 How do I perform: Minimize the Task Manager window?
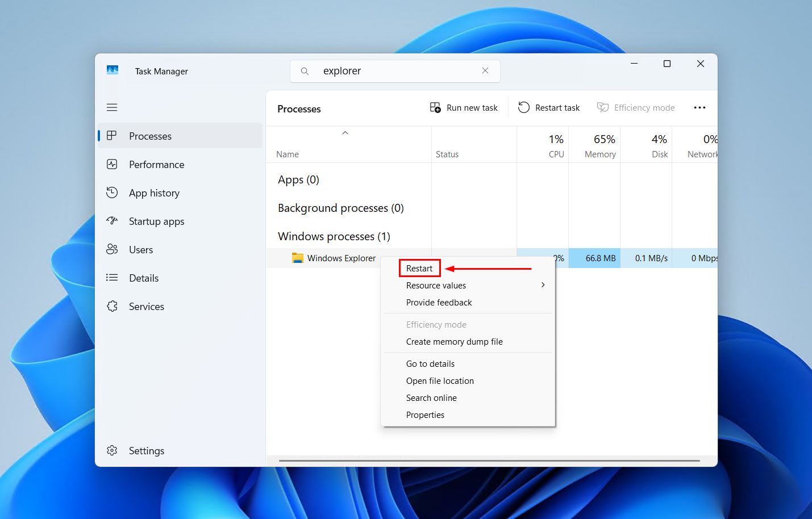pyautogui.click(x=634, y=64)
